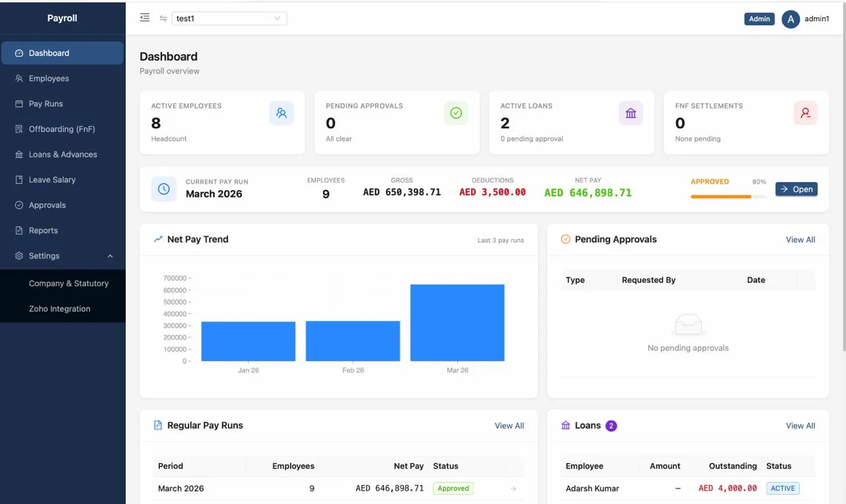Click View All in Pending Approvals panel
Viewport: 846px width, 504px height.
pos(800,240)
